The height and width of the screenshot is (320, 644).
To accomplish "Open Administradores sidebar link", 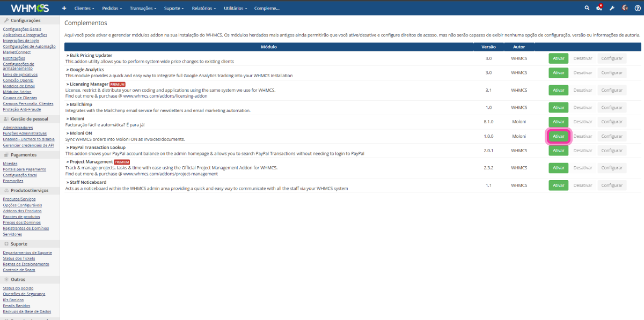I will [18, 128].
